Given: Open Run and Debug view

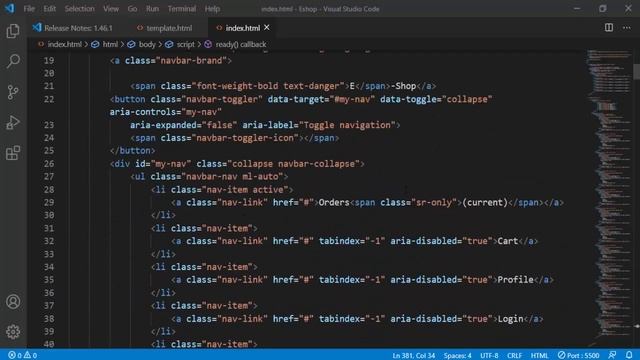Looking at the screenshot, I should 13,122.
